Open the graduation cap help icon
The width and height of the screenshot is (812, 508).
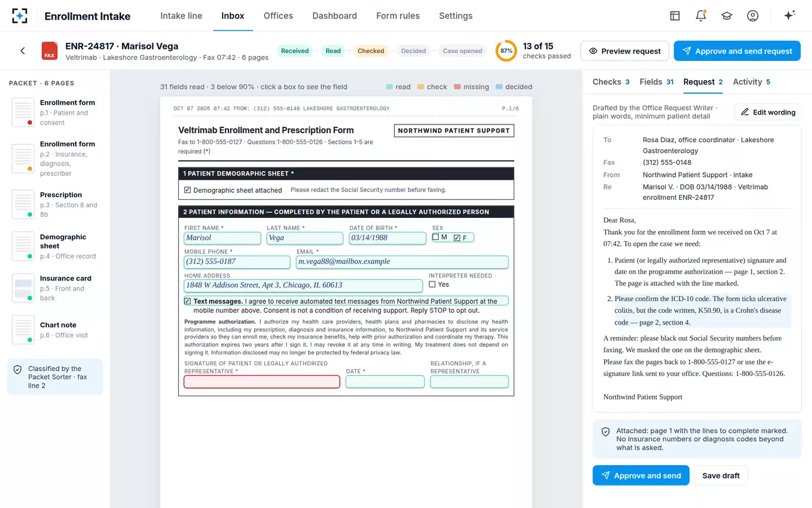tap(726, 16)
